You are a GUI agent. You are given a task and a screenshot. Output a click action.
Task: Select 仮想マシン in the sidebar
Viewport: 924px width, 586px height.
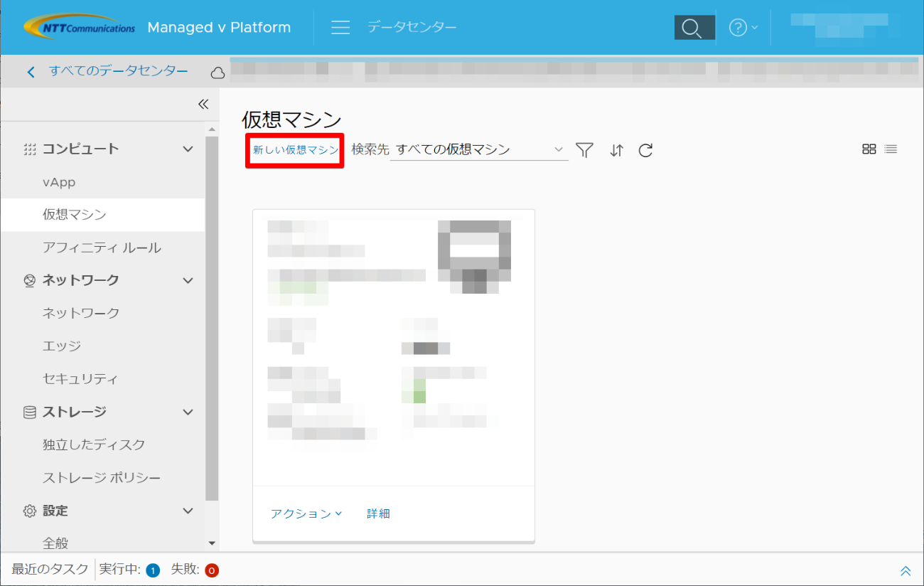click(x=102, y=215)
